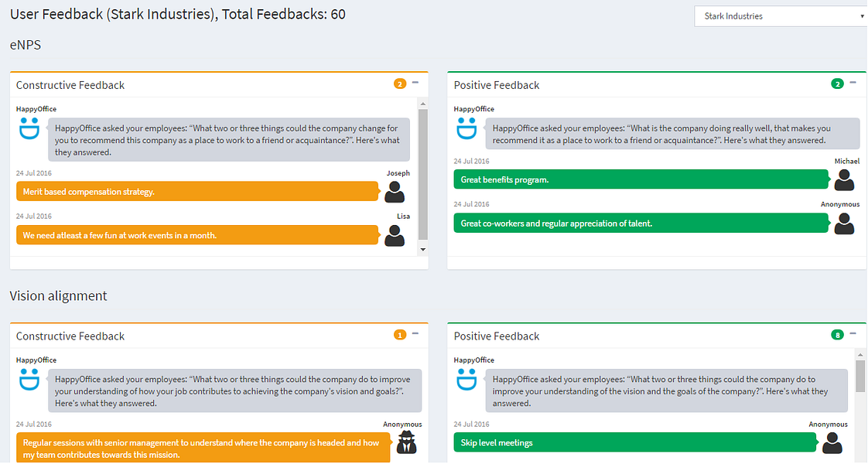Click Joseph's user avatar
This screenshot has height=464, width=868.
tap(395, 192)
